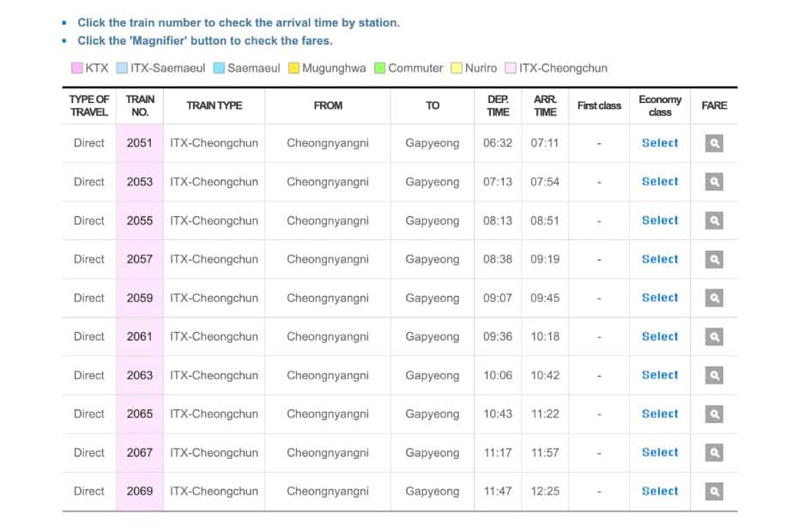
Task: Select economy class for train 2057
Action: pyautogui.click(x=660, y=259)
